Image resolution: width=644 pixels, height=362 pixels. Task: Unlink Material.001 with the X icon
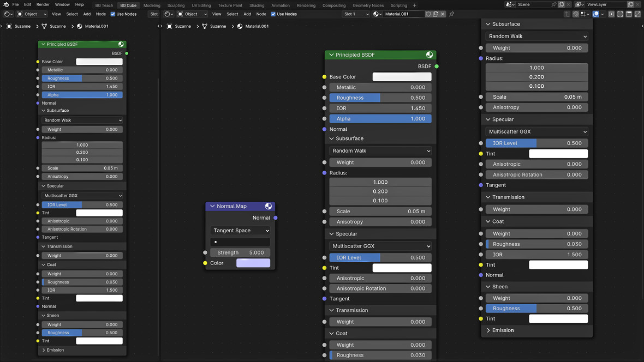[443, 14]
